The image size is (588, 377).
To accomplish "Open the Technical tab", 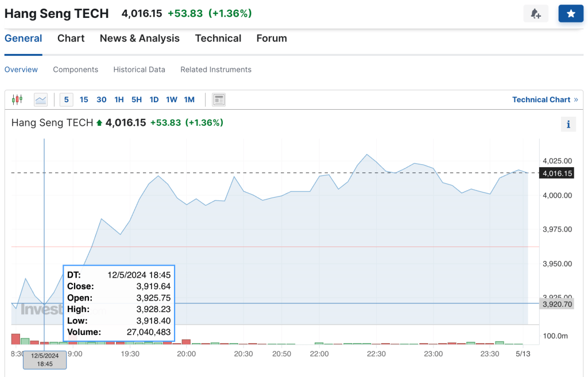I will (x=218, y=39).
